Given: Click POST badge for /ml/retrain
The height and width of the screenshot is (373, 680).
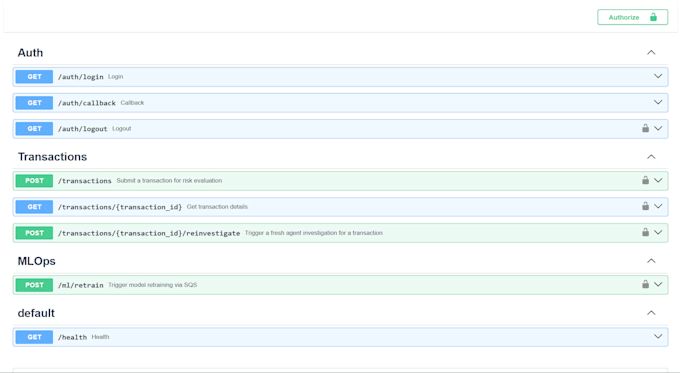Looking at the screenshot, I should coord(34,285).
